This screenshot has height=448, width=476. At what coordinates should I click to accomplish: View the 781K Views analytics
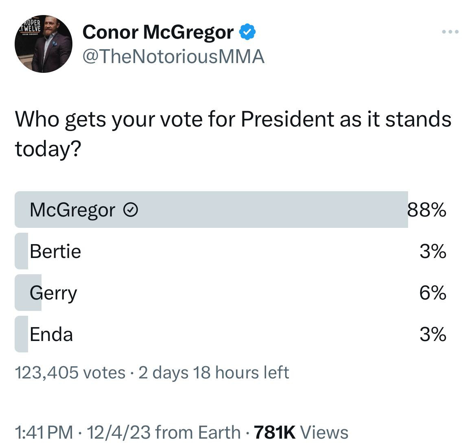click(x=301, y=432)
